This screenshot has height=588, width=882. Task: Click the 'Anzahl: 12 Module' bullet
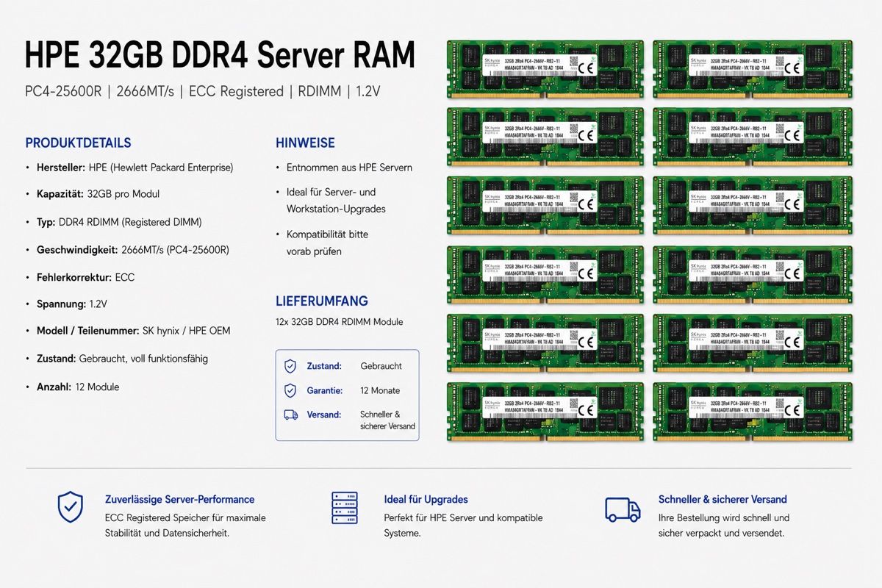click(78, 387)
